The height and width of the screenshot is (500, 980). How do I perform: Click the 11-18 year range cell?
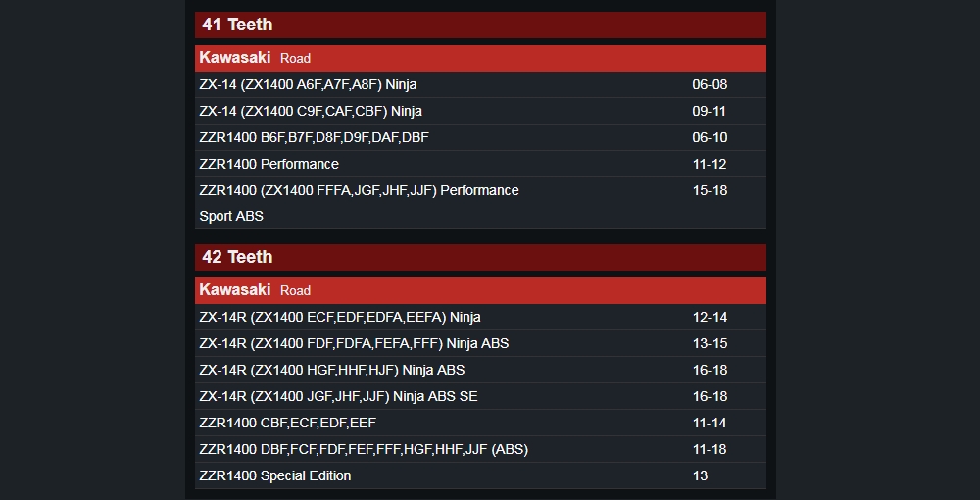click(x=710, y=449)
